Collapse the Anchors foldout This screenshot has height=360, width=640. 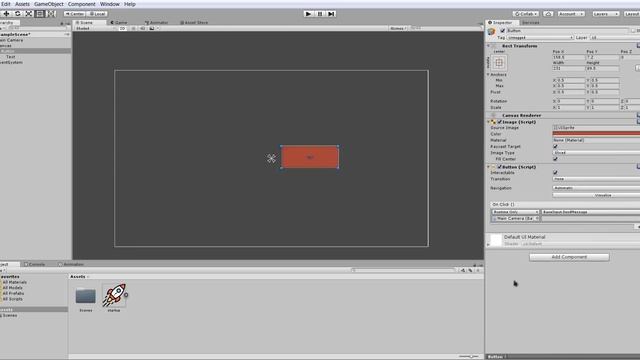tap(488, 75)
